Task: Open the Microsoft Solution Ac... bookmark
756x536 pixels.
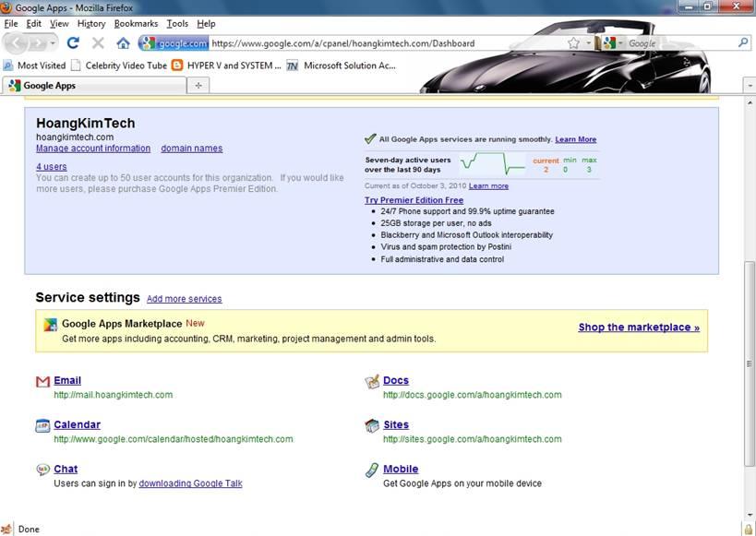Action: coord(341,66)
